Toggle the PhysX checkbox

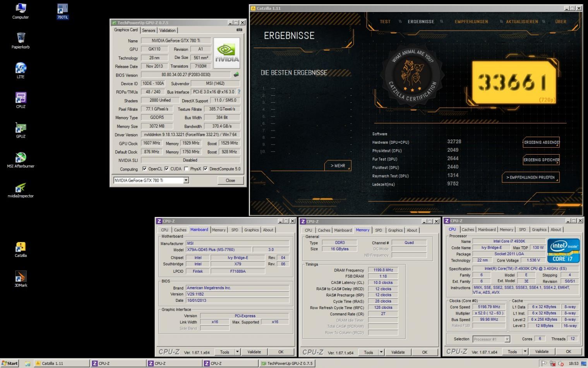[x=186, y=169]
